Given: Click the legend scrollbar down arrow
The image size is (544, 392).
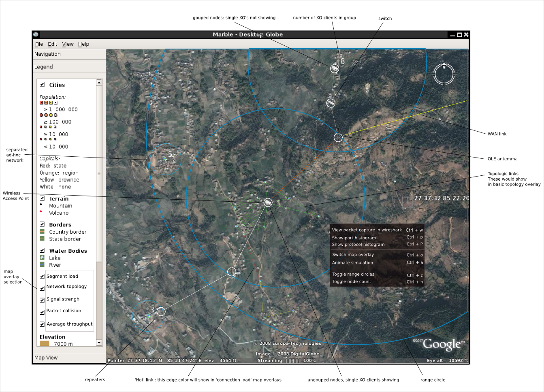Looking at the screenshot, I should [x=99, y=343].
